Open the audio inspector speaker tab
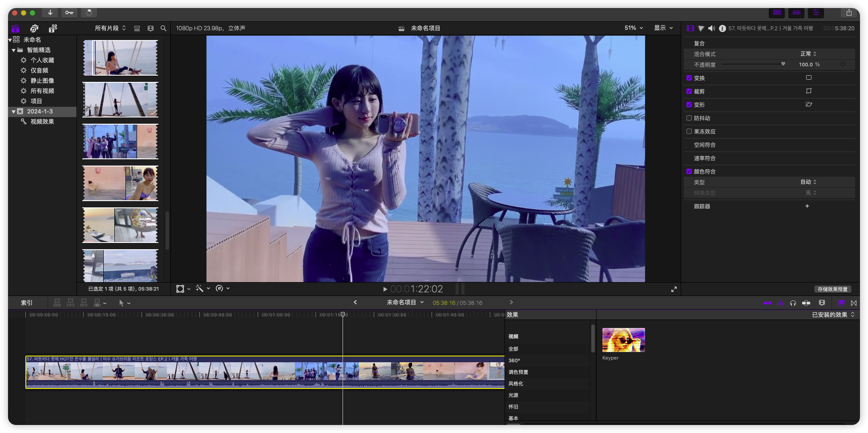The image size is (868, 433). tap(712, 28)
